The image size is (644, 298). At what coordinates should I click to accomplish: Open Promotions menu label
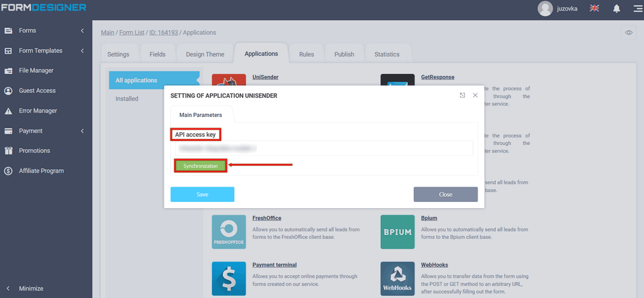[x=34, y=151]
